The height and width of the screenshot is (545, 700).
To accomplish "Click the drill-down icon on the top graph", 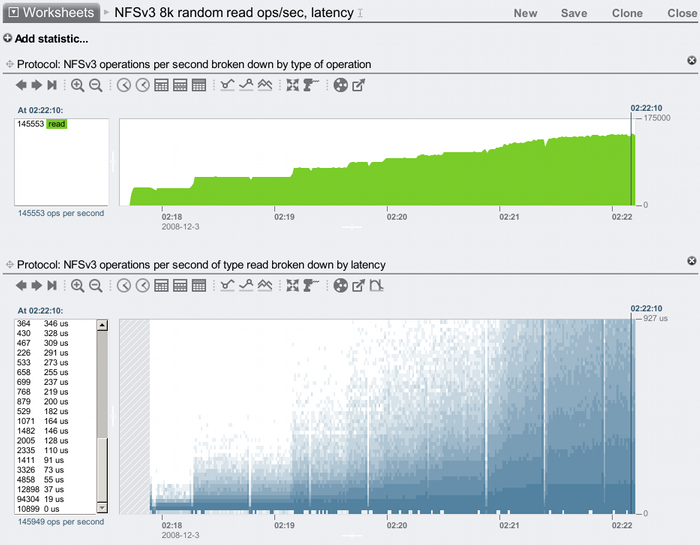I will point(310,86).
